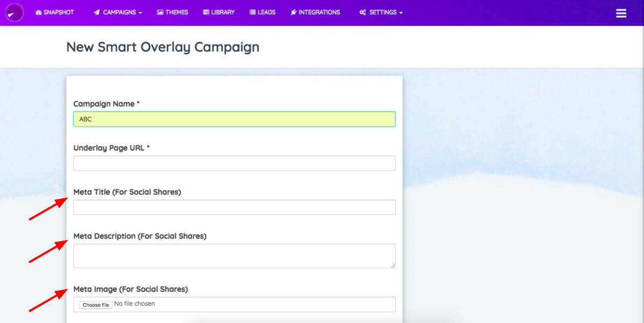Click into the Underlay Page URL field
This screenshot has height=323, width=644.
pyautogui.click(x=235, y=163)
